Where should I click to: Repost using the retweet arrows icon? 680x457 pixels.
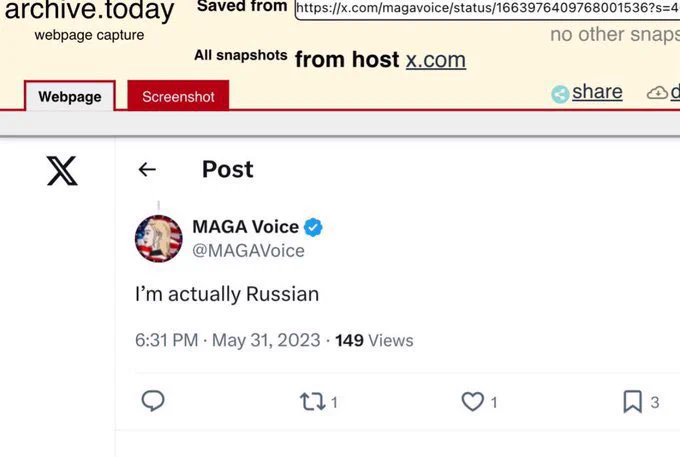312,402
